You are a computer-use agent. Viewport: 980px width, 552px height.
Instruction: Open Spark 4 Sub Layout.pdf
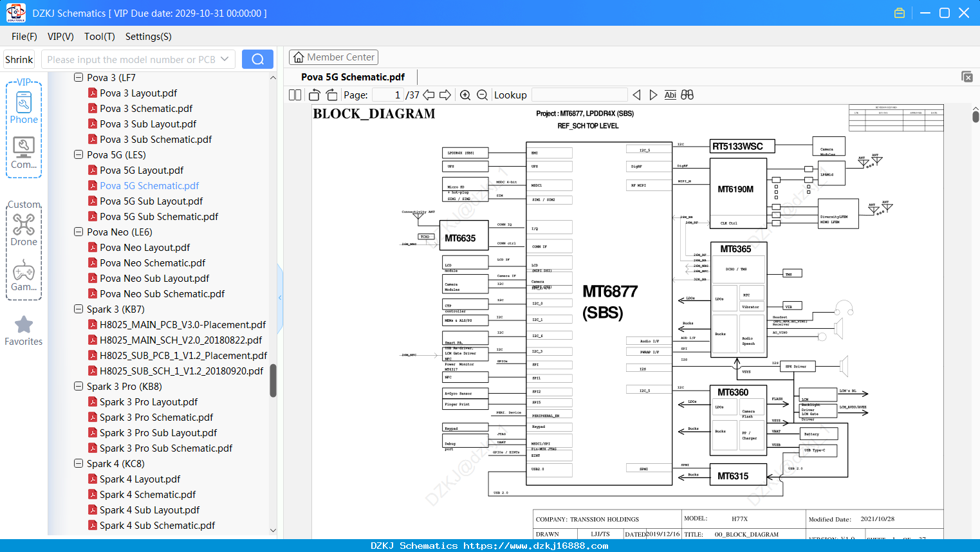(149, 510)
